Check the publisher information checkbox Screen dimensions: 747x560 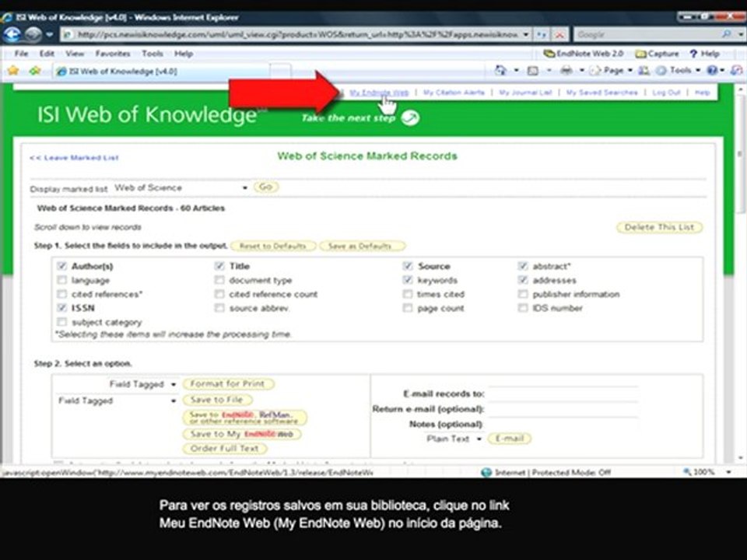523,294
